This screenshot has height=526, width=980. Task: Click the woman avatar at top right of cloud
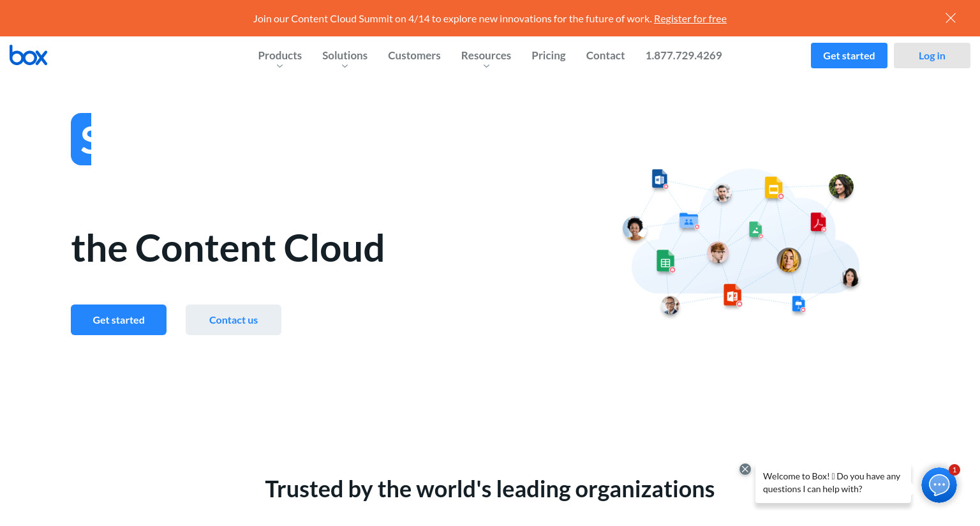pos(841,186)
